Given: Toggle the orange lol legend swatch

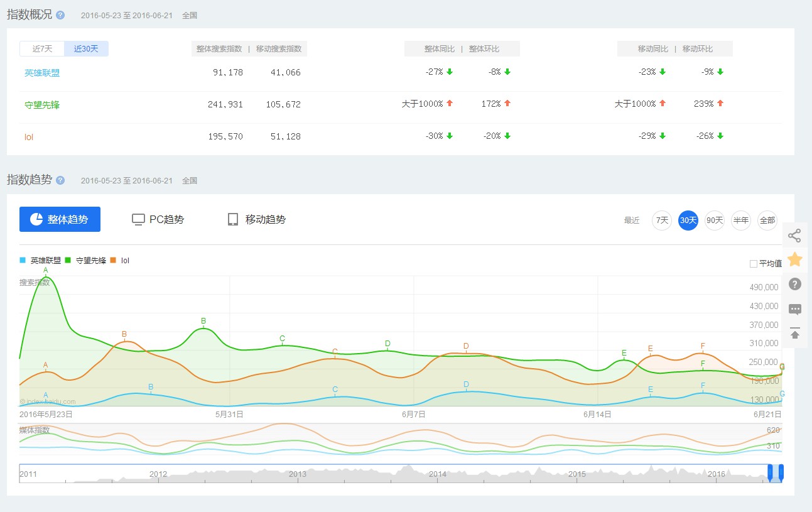Looking at the screenshot, I should pyautogui.click(x=114, y=260).
